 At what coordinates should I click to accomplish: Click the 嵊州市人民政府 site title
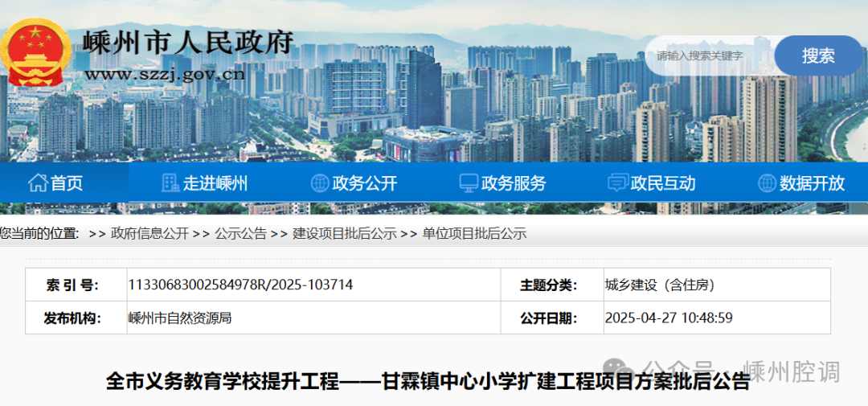click(189, 43)
